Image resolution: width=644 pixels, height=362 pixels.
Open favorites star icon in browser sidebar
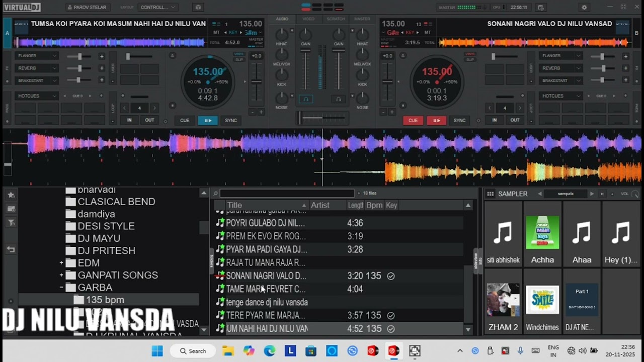click(x=11, y=195)
